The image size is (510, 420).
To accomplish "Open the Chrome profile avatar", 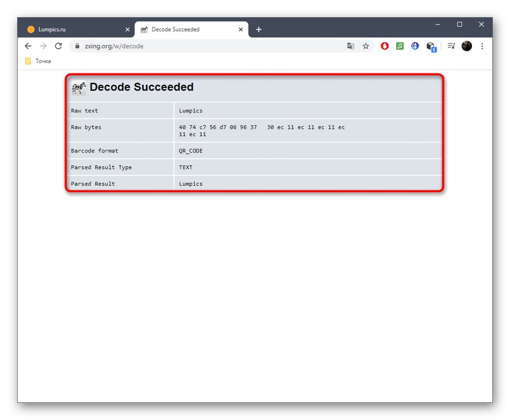I will point(467,46).
